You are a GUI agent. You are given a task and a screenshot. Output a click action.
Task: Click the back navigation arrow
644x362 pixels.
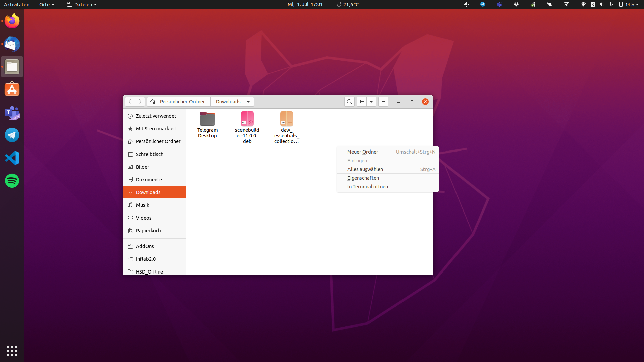(x=130, y=102)
